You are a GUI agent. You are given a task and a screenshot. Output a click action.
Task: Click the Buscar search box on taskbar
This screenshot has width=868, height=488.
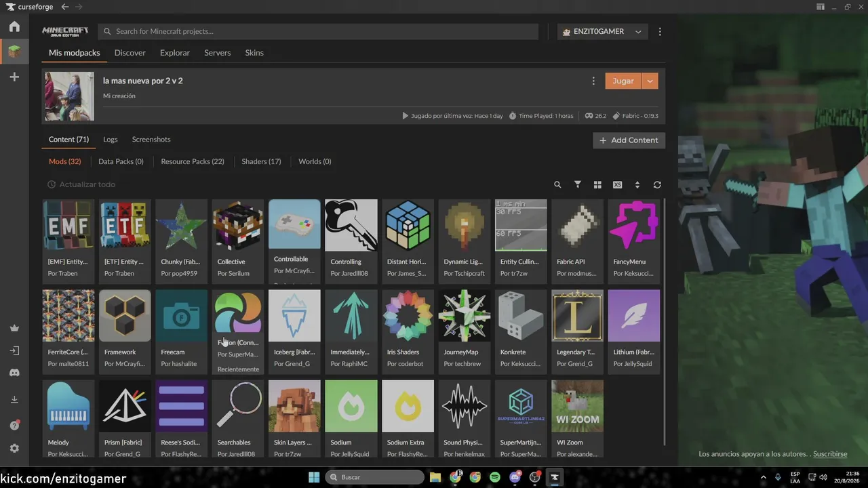pos(375,477)
